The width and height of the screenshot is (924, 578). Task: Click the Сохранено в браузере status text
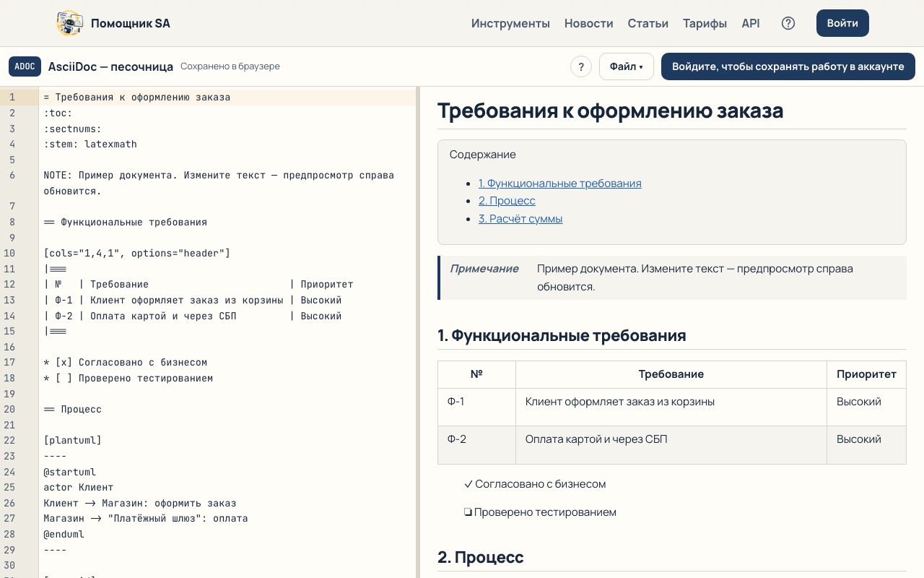click(230, 66)
